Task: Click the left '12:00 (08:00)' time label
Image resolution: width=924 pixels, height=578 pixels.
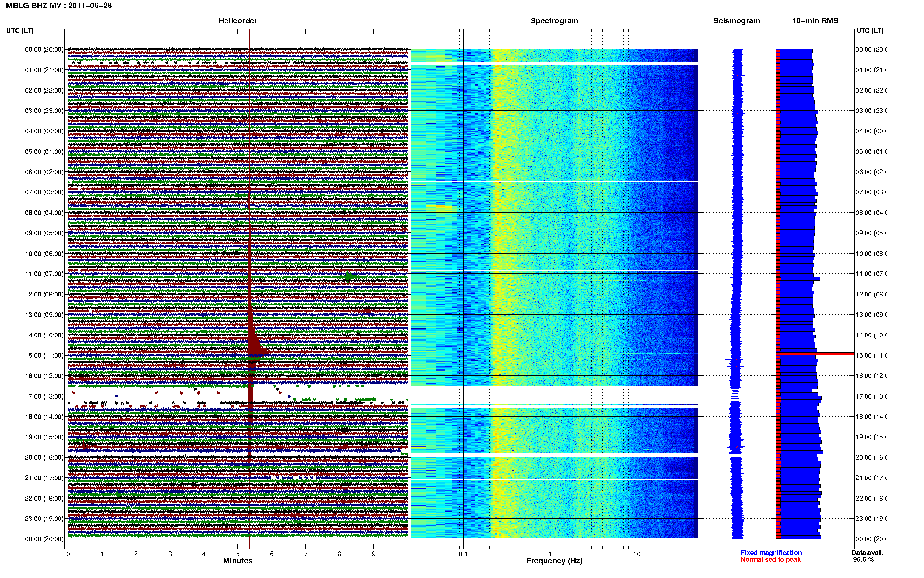Action: (44, 294)
